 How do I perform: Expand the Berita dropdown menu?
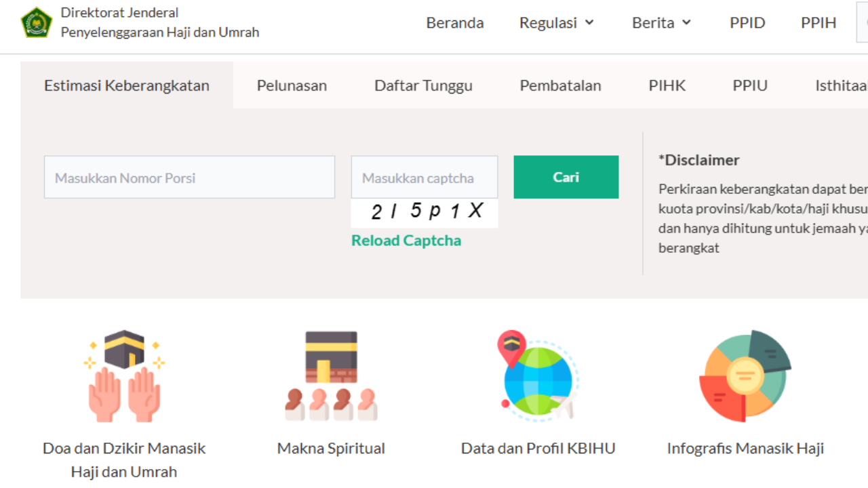coord(662,22)
